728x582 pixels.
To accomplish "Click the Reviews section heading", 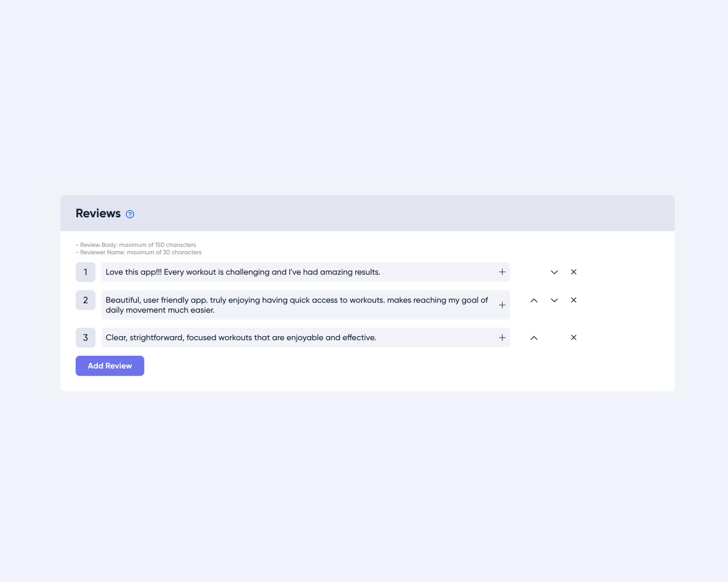I will (98, 214).
